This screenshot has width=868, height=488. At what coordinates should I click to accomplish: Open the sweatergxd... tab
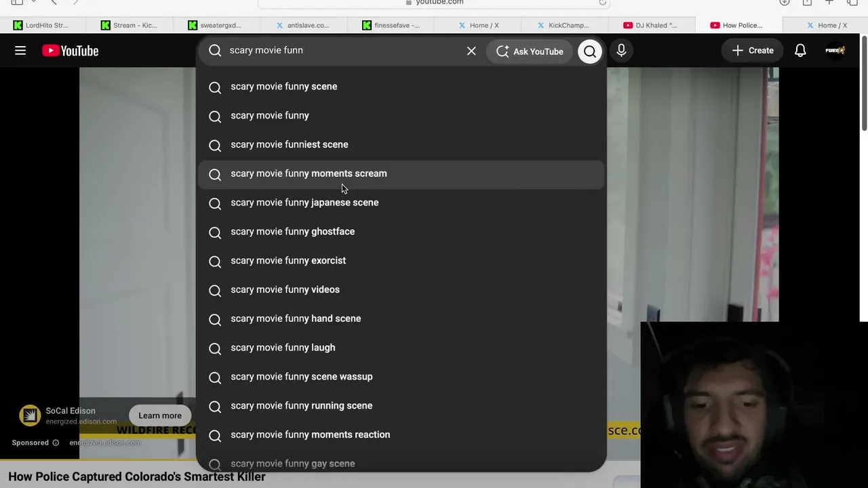[215, 25]
